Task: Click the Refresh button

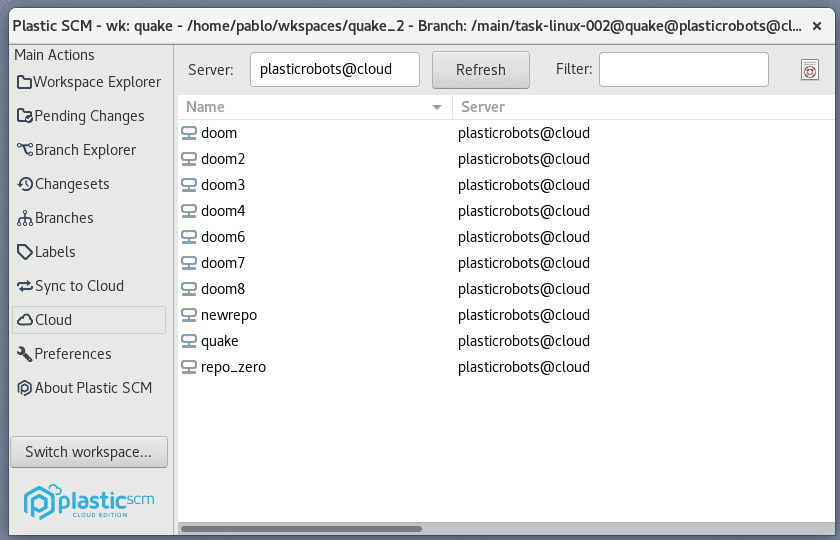Action: pos(481,70)
